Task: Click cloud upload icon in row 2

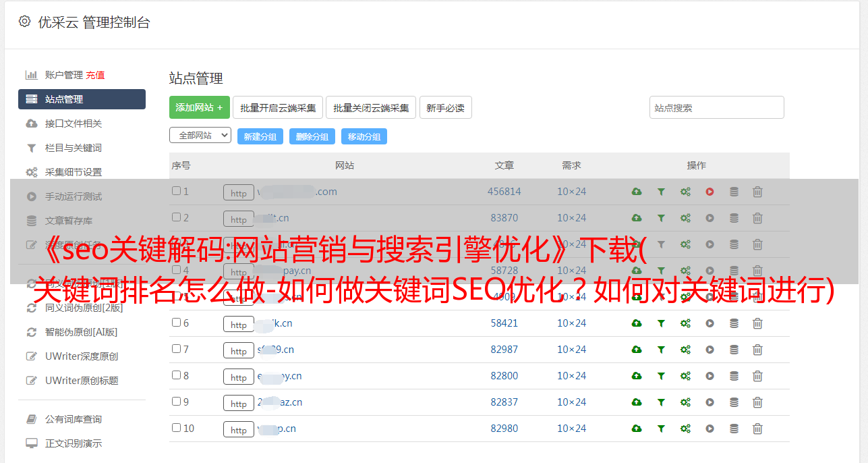Action: (637, 218)
